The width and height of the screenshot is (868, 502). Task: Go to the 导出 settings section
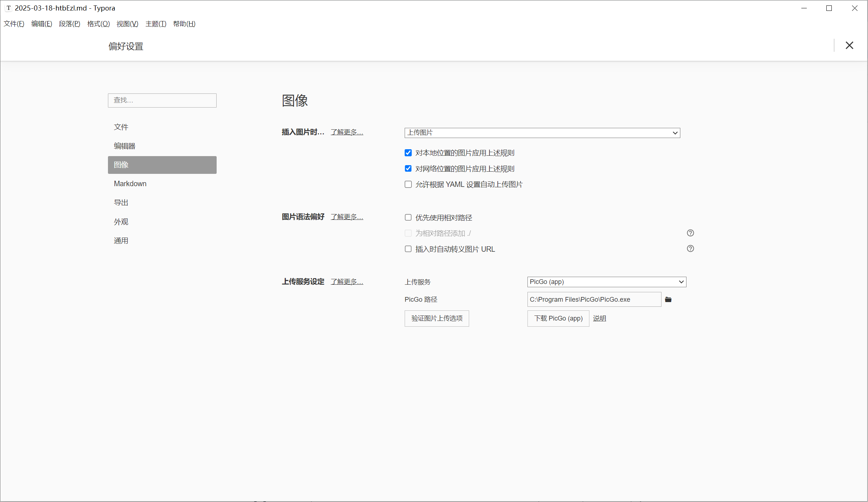coord(162,203)
